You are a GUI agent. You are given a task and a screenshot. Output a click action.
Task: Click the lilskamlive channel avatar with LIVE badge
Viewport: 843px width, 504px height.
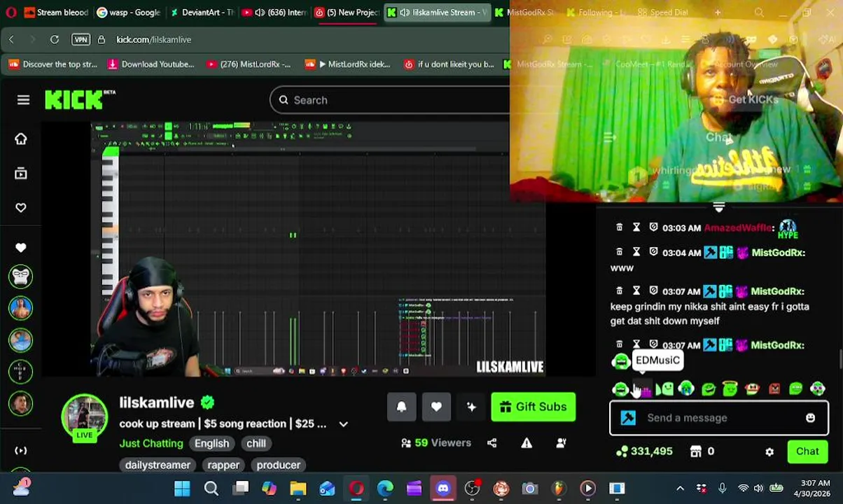point(85,417)
